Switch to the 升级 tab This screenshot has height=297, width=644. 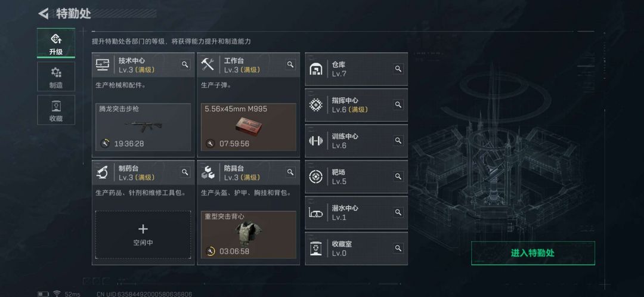[x=56, y=43]
